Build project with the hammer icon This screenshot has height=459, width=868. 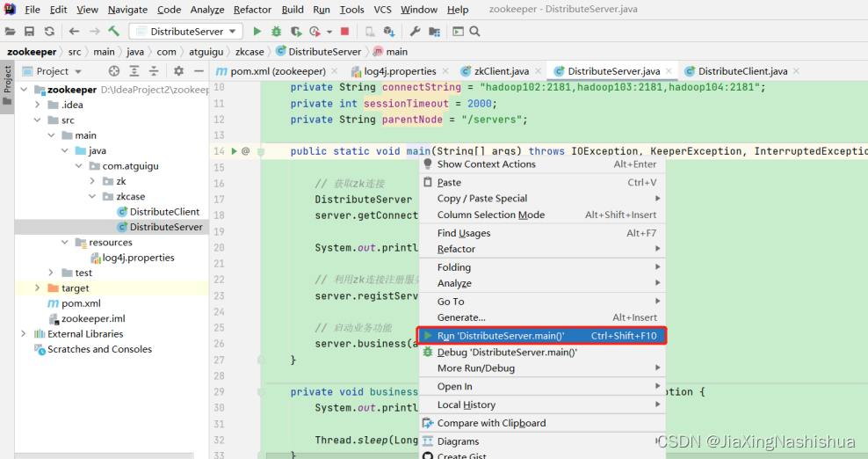point(113,31)
